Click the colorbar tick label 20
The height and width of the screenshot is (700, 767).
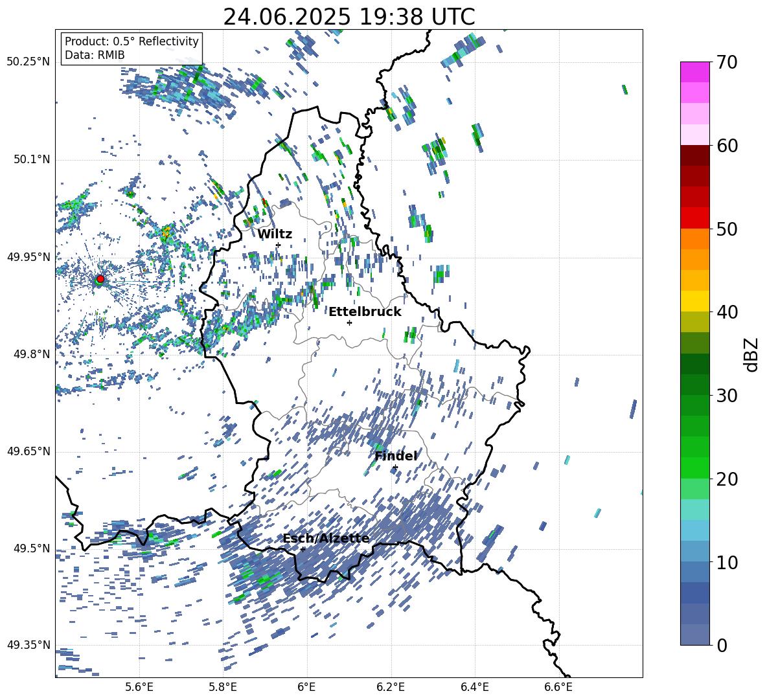(x=726, y=479)
